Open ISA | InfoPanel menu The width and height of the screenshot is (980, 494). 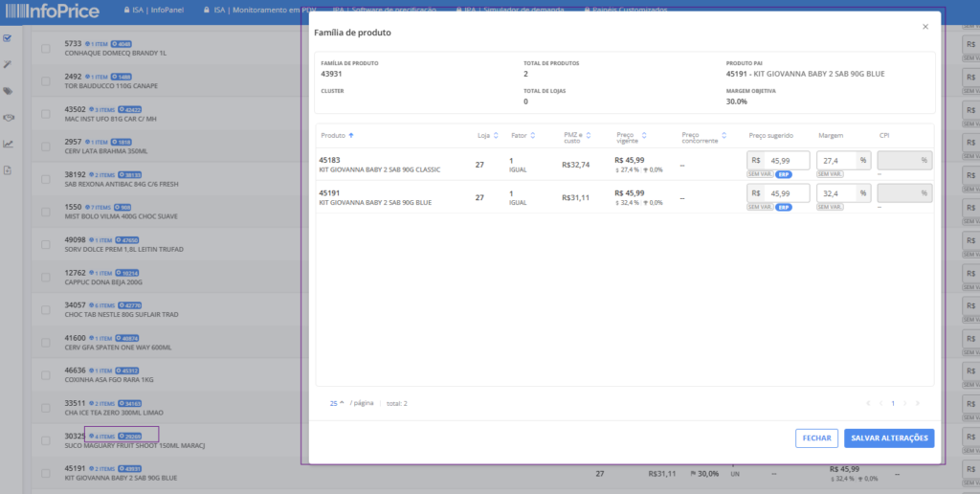coord(154,11)
